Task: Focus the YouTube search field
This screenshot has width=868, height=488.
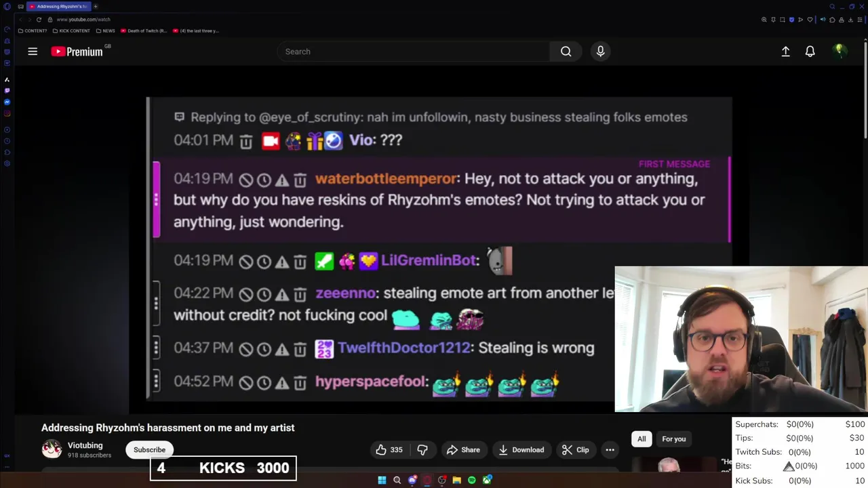Action: 414,52
